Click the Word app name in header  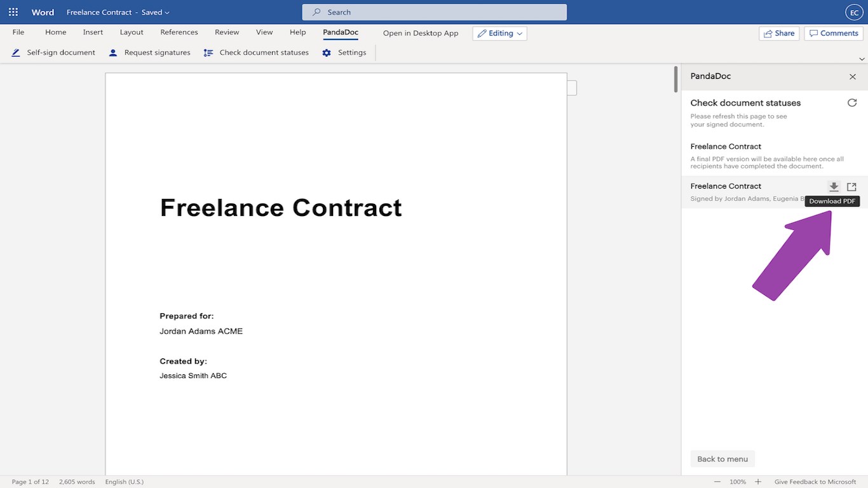pyautogui.click(x=43, y=12)
